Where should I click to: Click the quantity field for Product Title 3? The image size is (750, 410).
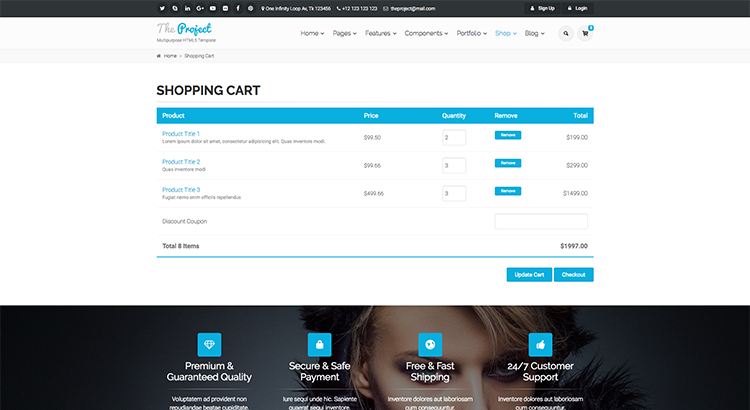453,193
